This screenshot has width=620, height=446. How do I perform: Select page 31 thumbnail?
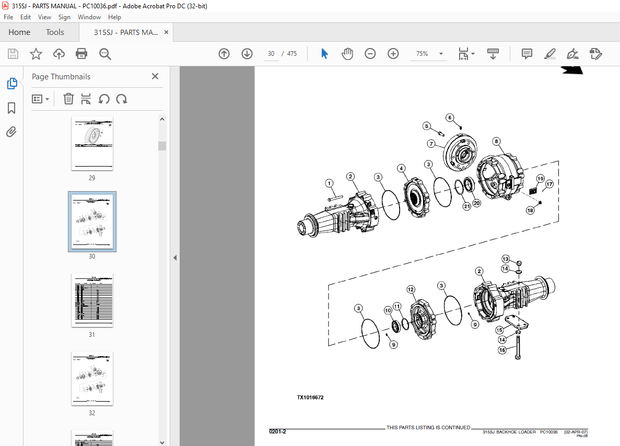[x=92, y=300]
